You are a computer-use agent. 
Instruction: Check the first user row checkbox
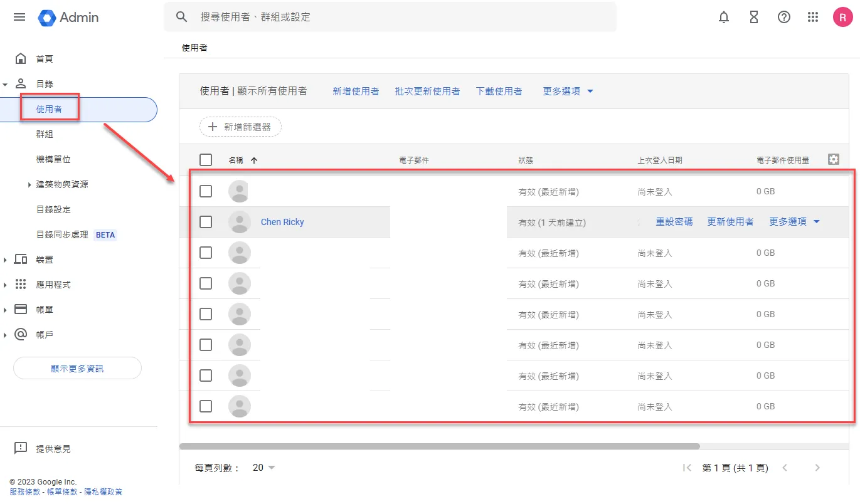[206, 191]
